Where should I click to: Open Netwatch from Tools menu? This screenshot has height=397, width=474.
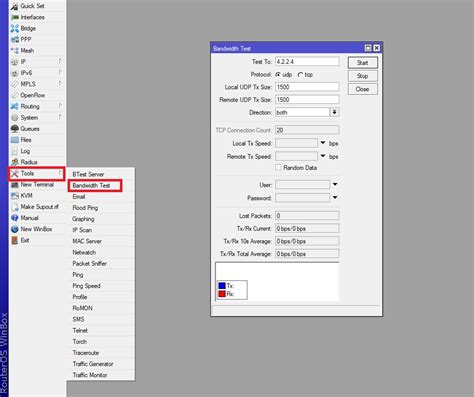point(84,253)
